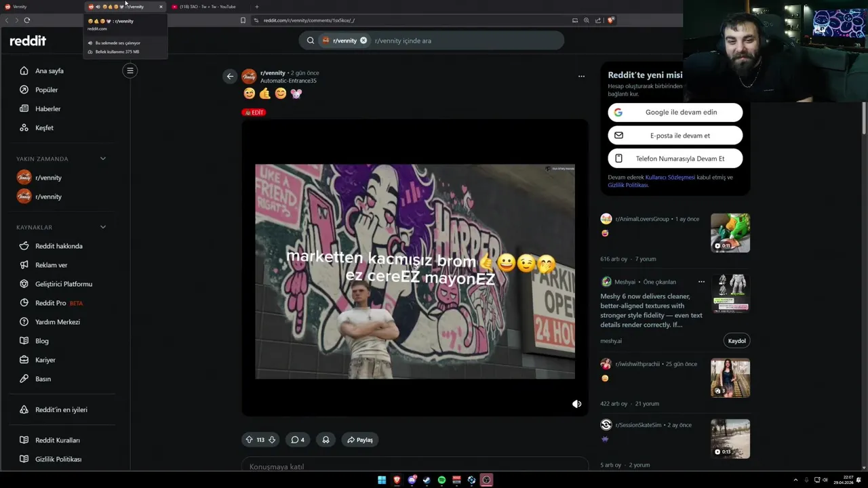
Task: Open Geliştirici Platformu
Action: point(64,284)
